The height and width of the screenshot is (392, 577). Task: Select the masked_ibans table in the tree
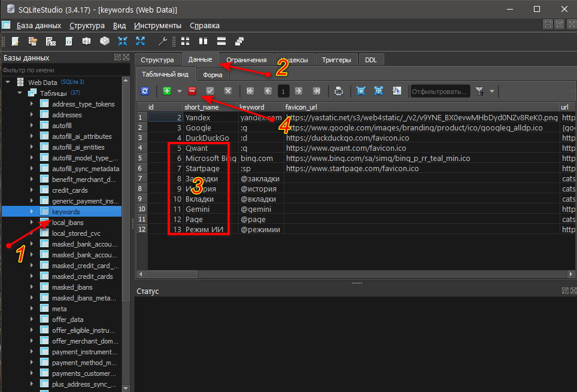coord(72,287)
